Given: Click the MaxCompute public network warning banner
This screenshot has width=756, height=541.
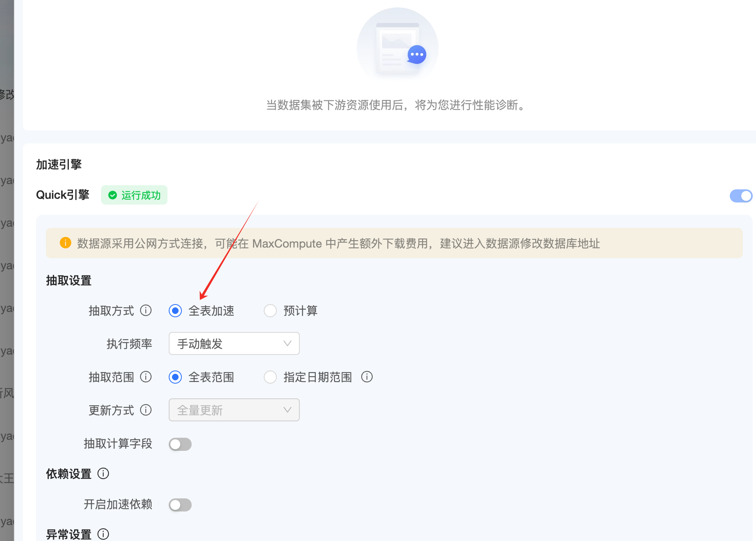Looking at the screenshot, I should 394,243.
